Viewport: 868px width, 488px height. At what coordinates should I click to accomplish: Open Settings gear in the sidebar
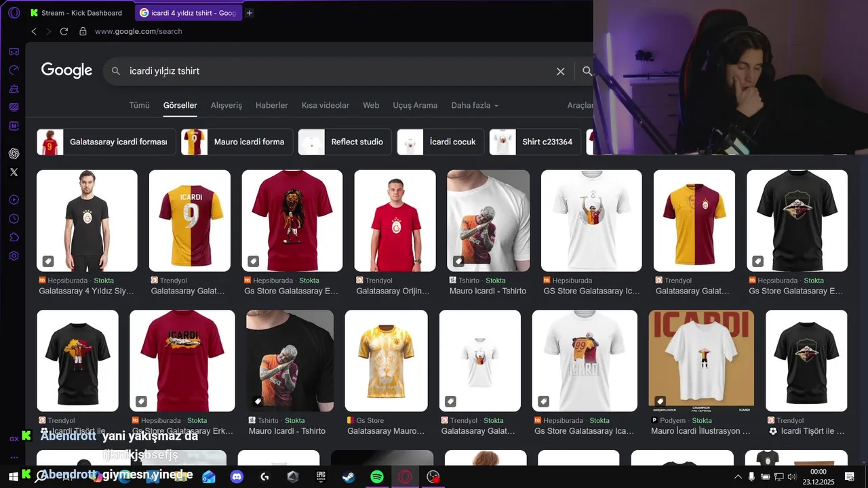[14, 256]
